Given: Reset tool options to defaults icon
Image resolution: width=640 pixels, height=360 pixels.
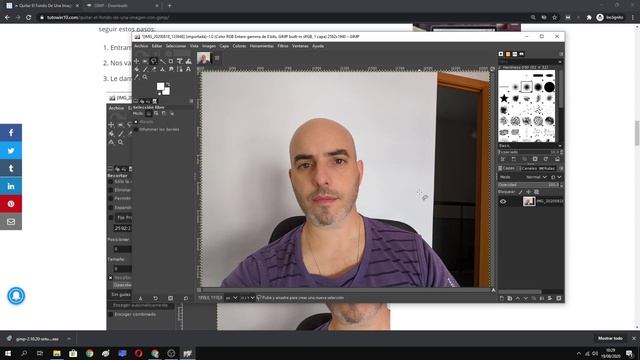Looking at the screenshot, I should click(x=186, y=298).
